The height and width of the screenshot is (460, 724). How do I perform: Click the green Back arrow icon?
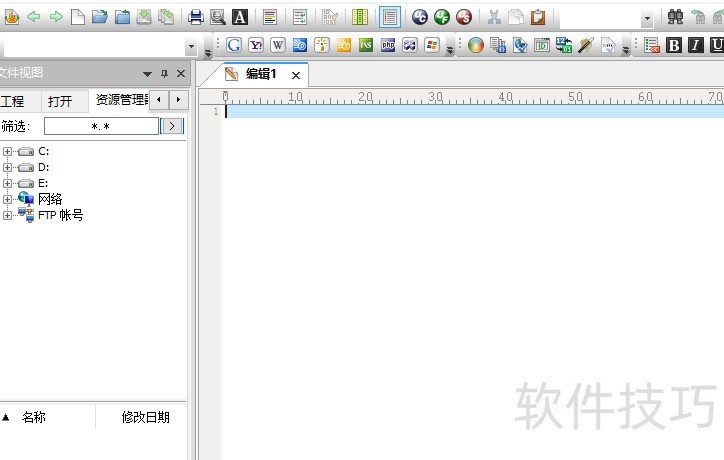34,18
